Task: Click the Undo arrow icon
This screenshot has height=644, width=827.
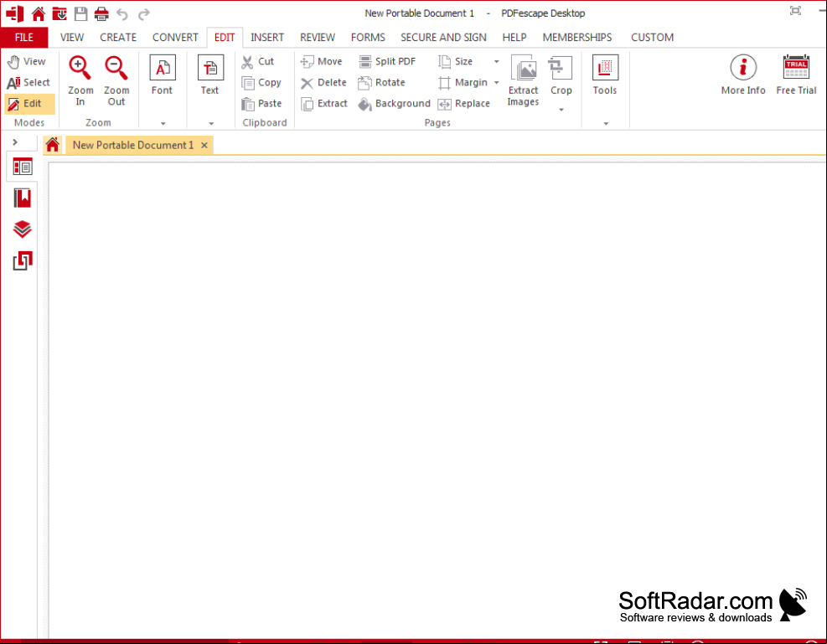Action: pyautogui.click(x=122, y=13)
